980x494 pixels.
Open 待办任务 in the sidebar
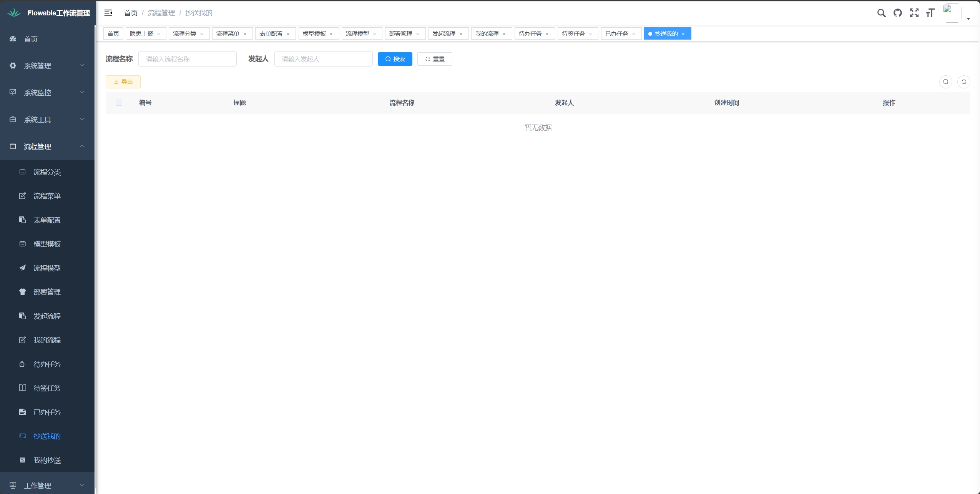(47, 364)
